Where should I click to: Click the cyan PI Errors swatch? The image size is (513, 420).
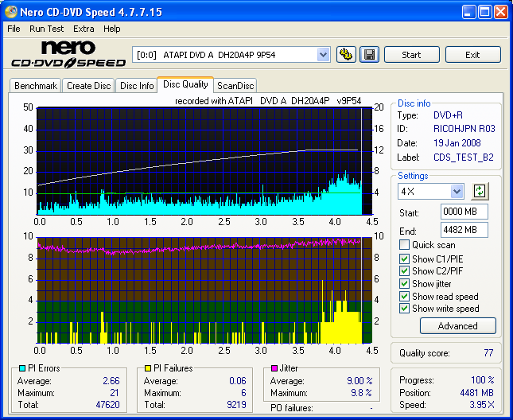22,368
